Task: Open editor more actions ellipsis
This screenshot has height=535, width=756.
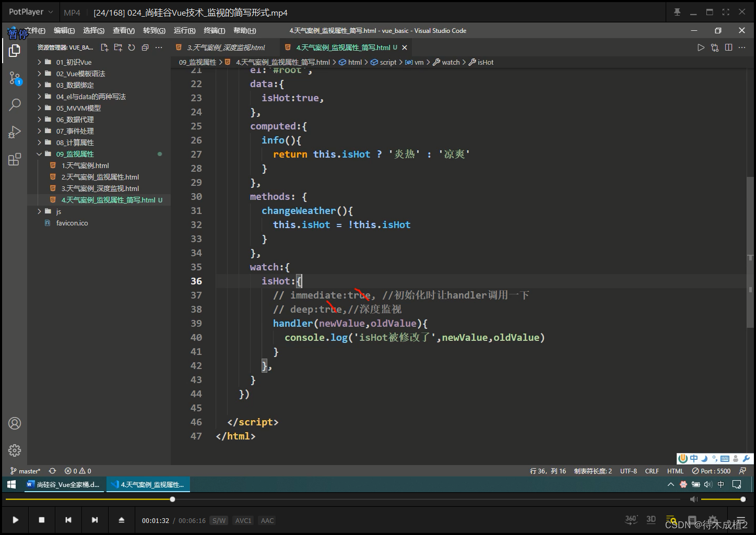Action: click(742, 47)
